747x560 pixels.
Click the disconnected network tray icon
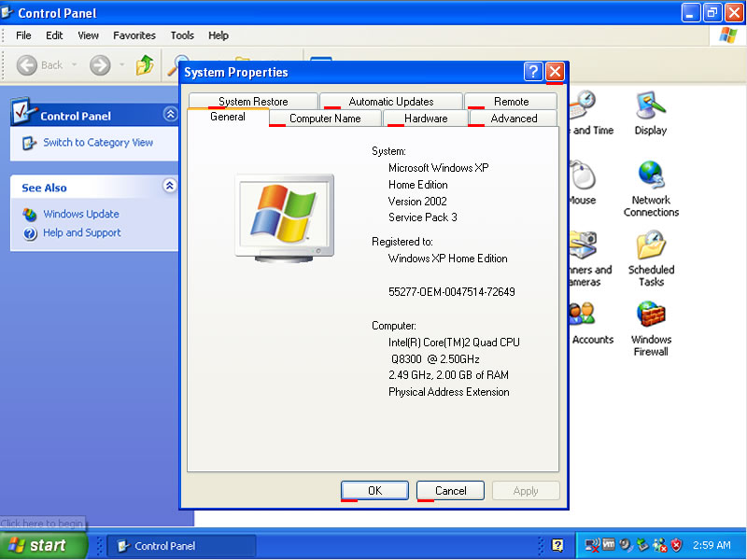pyautogui.click(x=591, y=544)
